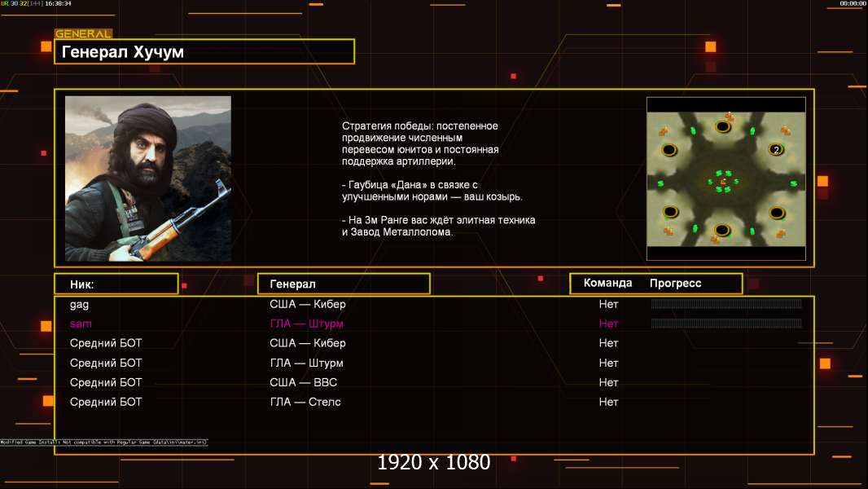The width and height of the screenshot is (868, 489).
Task: Click sam's loading progress bar
Action: (x=726, y=323)
